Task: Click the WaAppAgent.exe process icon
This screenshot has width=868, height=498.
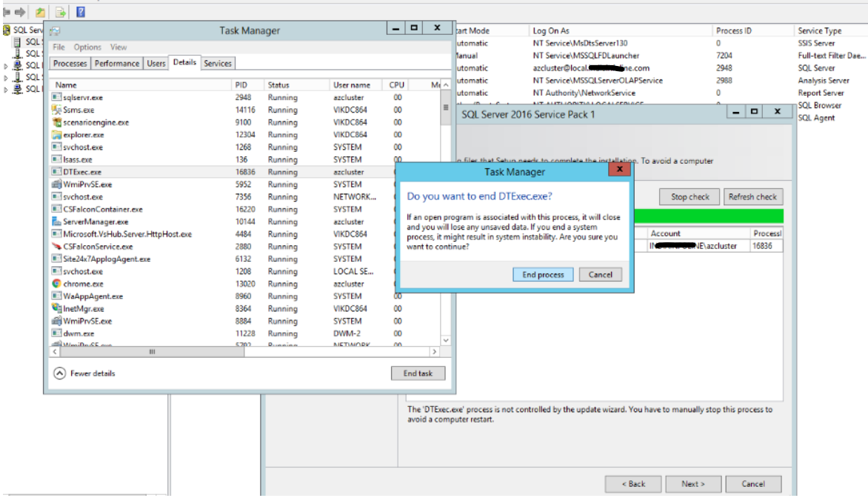Action: (x=56, y=296)
